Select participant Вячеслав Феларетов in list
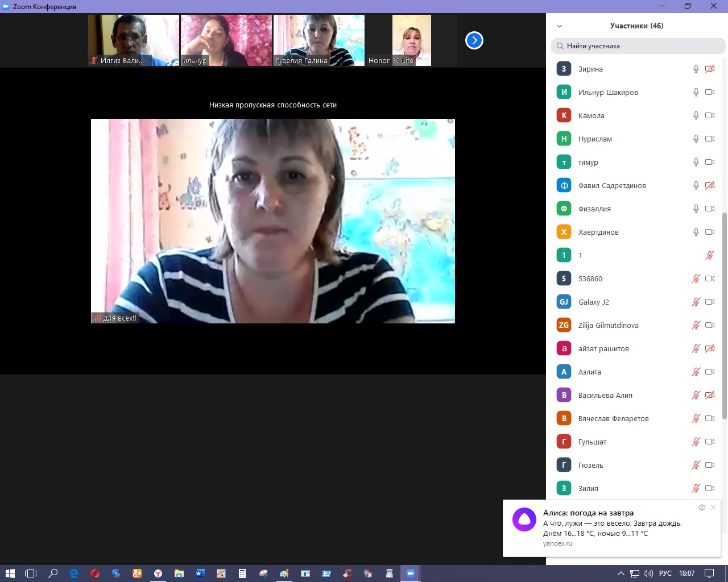 click(x=613, y=418)
